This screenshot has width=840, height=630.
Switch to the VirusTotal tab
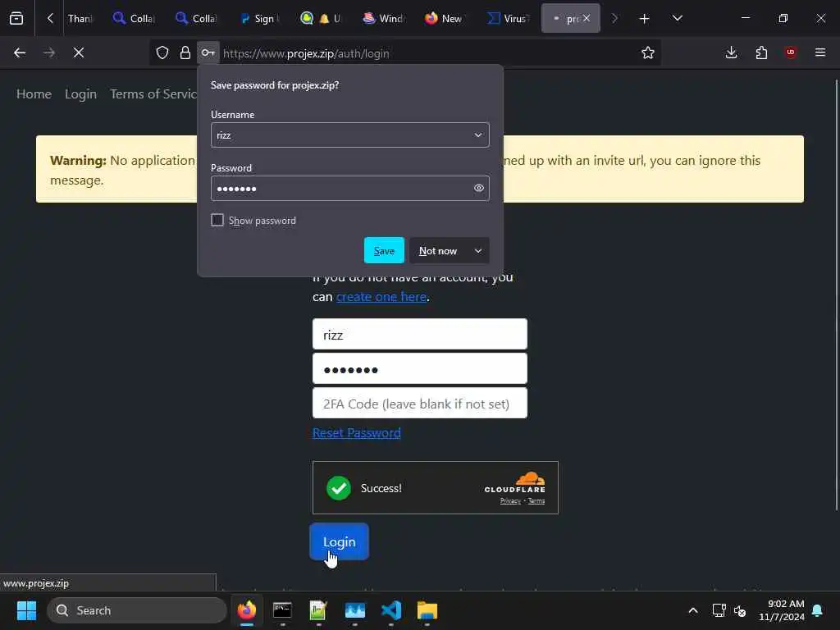pyautogui.click(x=509, y=18)
